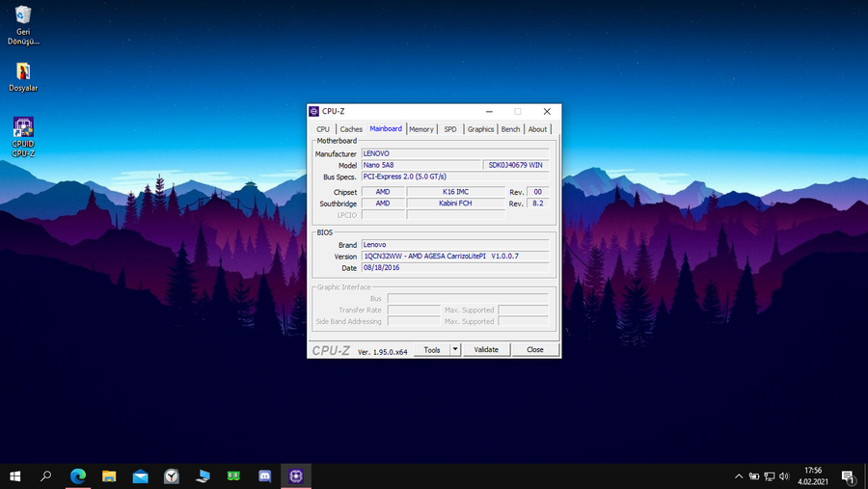Click the SDK0J40679 WIN field

515,165
